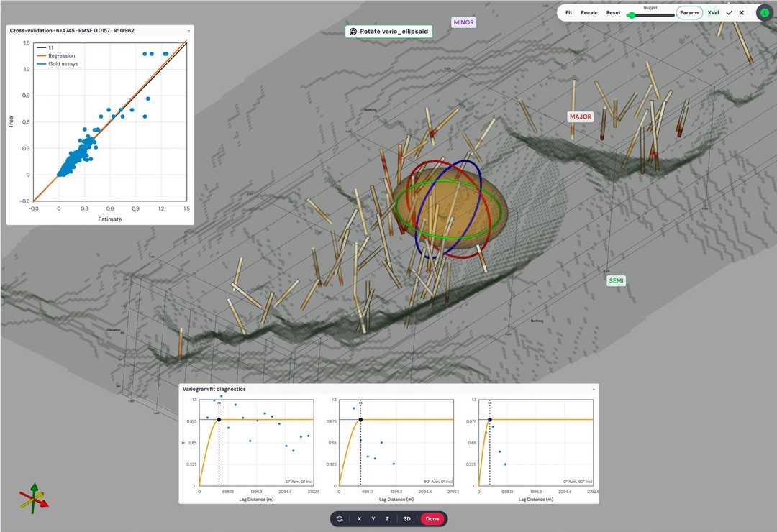The height and width of the screenshot is (532, 777).
Task: Click the Recalc button
Action: (x=589, y=13)
